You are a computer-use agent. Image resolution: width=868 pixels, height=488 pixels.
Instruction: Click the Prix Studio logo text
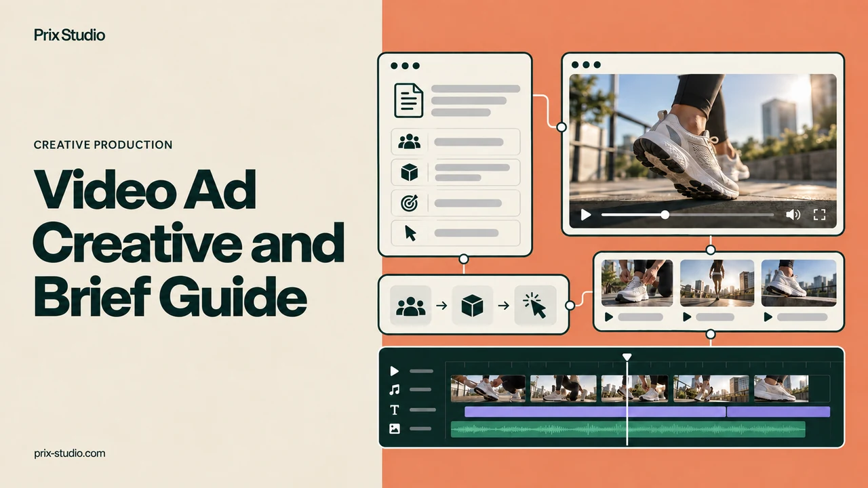(69, 35)
